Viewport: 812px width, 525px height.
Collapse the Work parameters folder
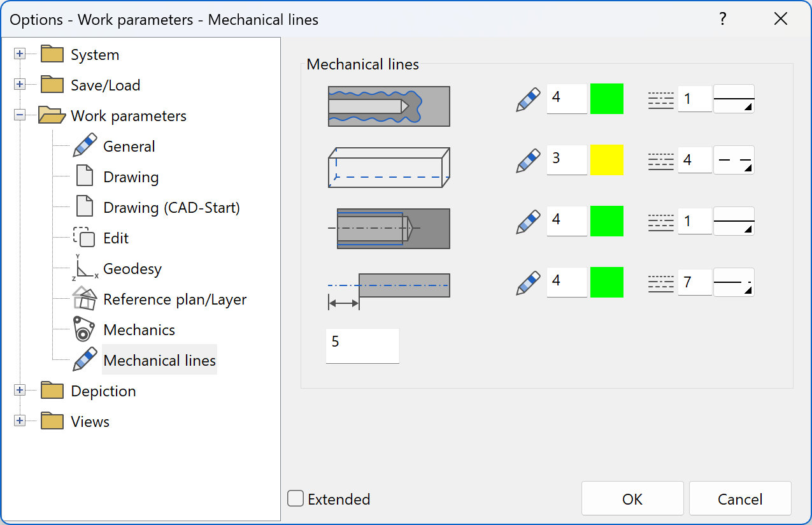pos(20,115)
